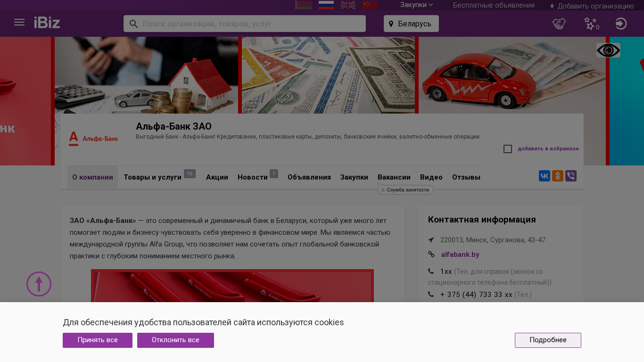Click the search magnifier icon
Screen dimensions: 644x362
coord(133,24)
